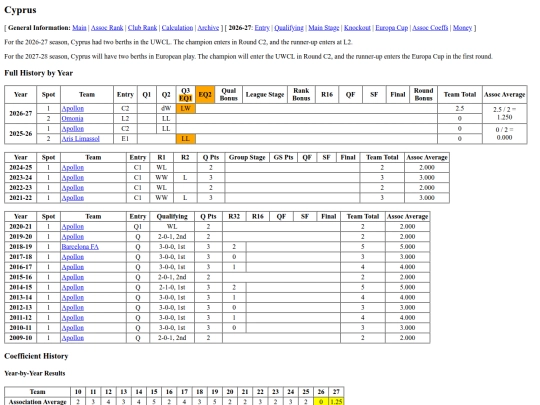This screenshot has width=540, height=405.
Task: Click Apollon link in 2025-26 row
Action: click(73, 128)
